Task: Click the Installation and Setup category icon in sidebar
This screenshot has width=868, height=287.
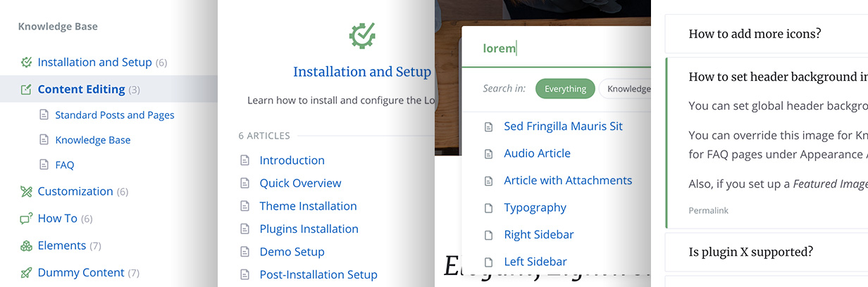Action: 26,62
